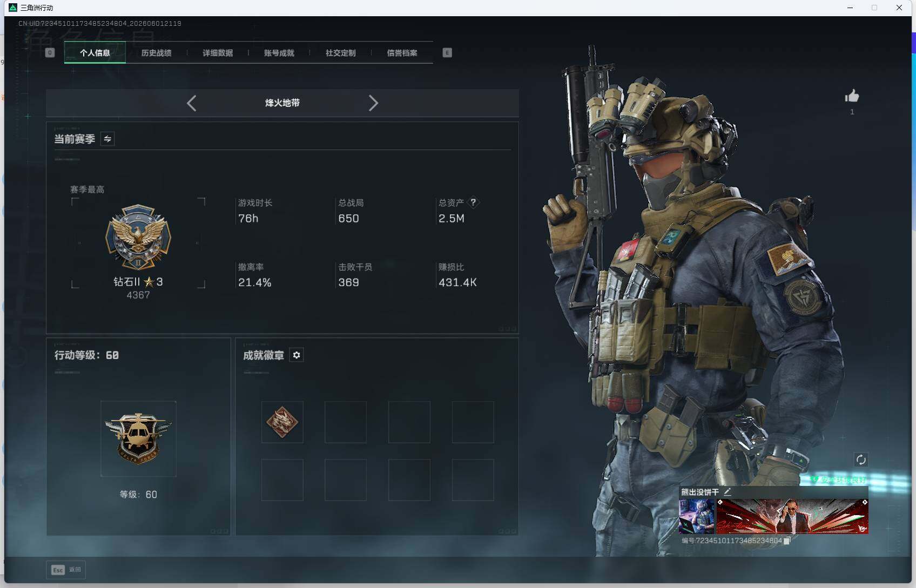Switch to the 历史战绩 tab
916x588 pixels.
tap(156, 53)
